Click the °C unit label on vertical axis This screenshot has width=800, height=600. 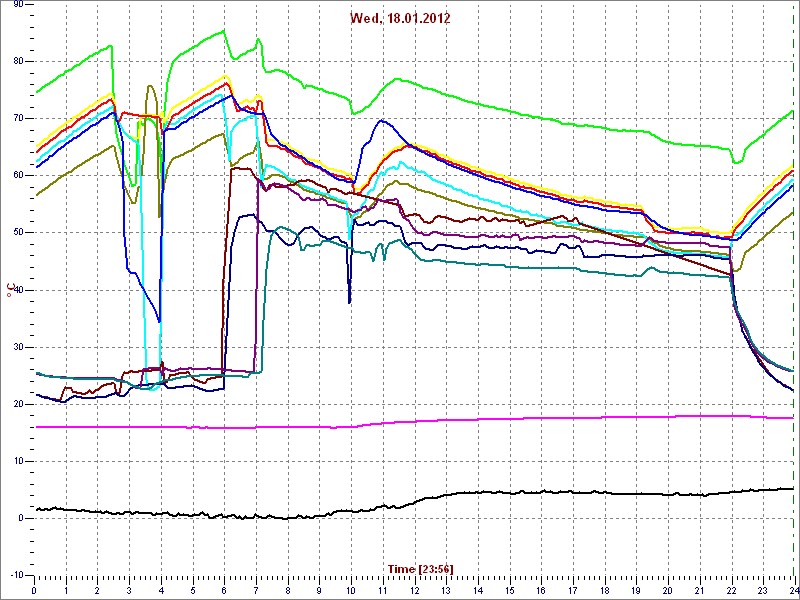coord(10,291)
